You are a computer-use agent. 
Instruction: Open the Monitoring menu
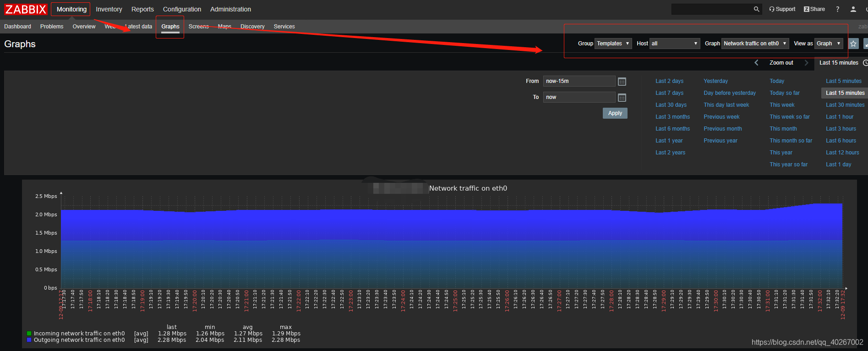(71, 9)
